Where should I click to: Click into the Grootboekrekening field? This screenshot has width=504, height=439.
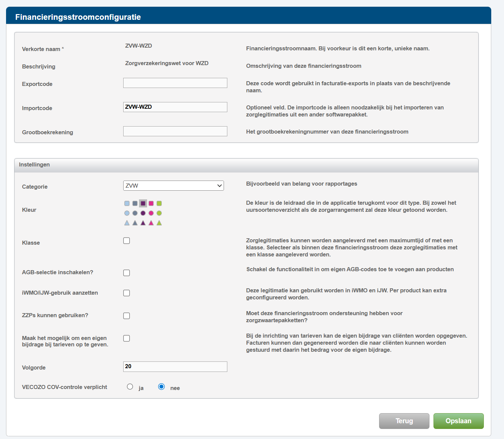point(175,131)
